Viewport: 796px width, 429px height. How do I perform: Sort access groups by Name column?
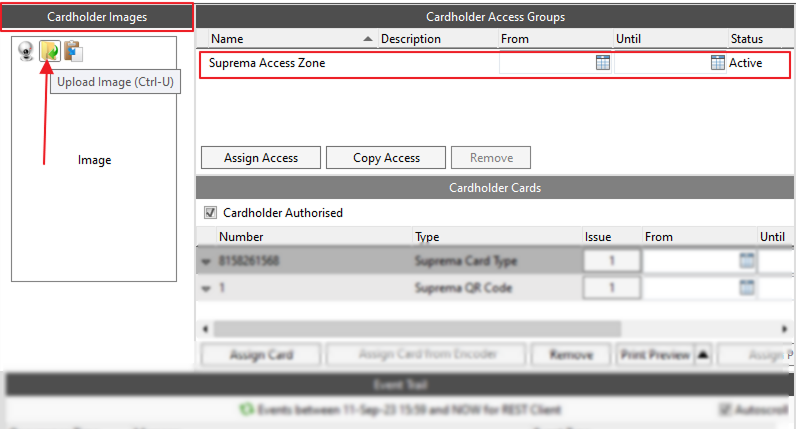[288, 39]
